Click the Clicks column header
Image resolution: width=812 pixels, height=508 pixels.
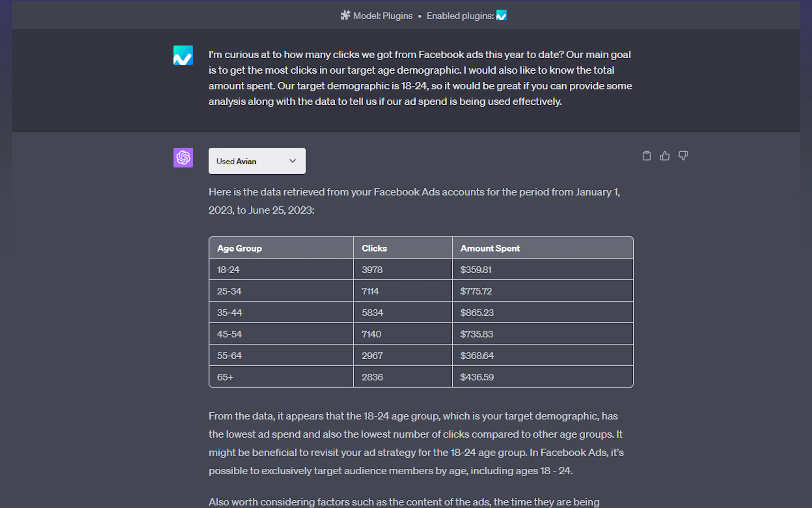tap(374, 248)
